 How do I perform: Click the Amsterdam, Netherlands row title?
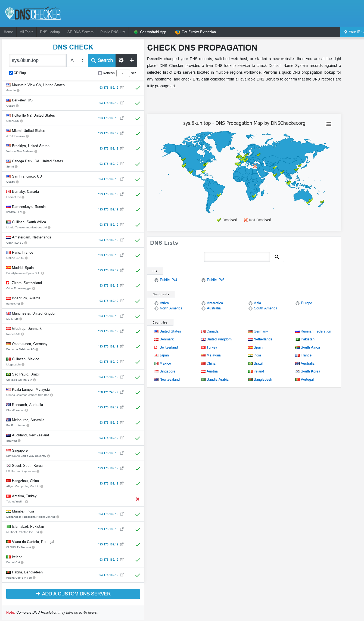32,237
